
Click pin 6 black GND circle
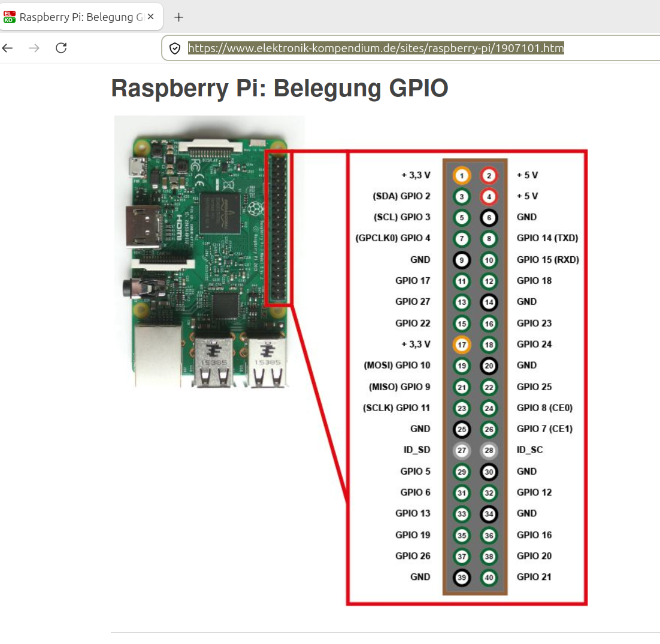tap(489, 217)
